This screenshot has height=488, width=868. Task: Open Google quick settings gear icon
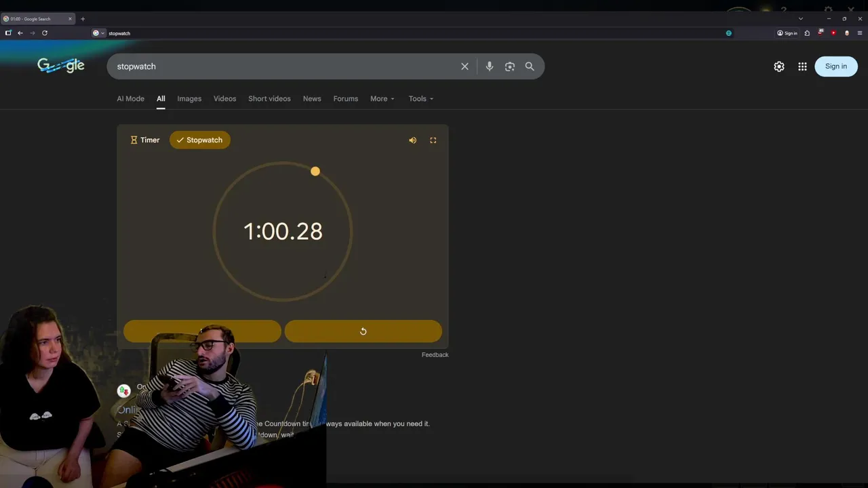(779, 66)
